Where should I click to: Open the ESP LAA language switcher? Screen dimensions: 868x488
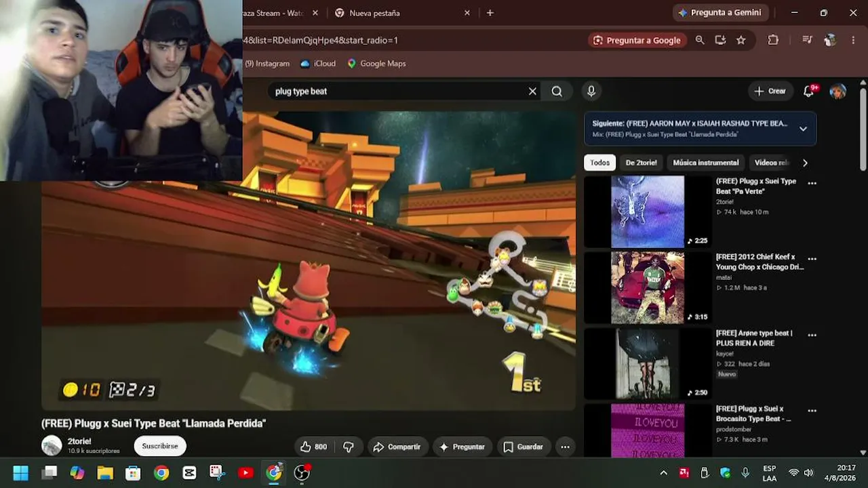(770, 473)
